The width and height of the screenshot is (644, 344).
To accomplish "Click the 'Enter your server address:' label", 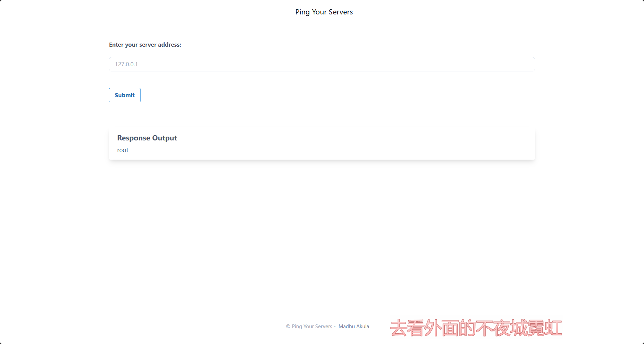I will pyautogui.click(x=145, y=45).
